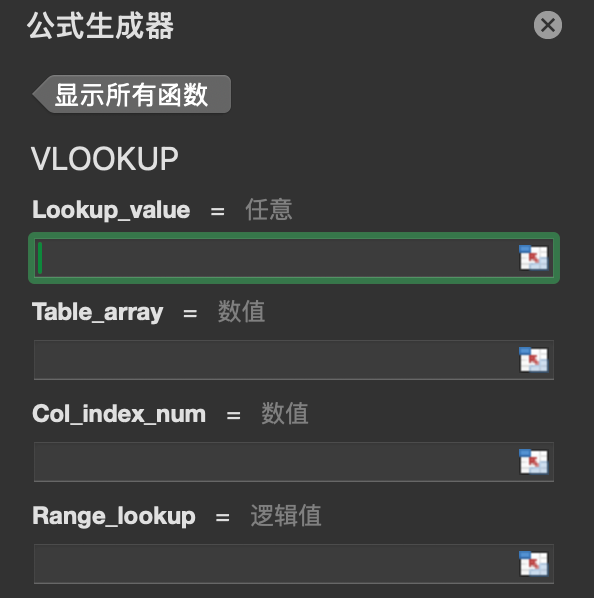594x598 pixels.
Task: Close the 公式生成器 panel
Action: (547, 25)
